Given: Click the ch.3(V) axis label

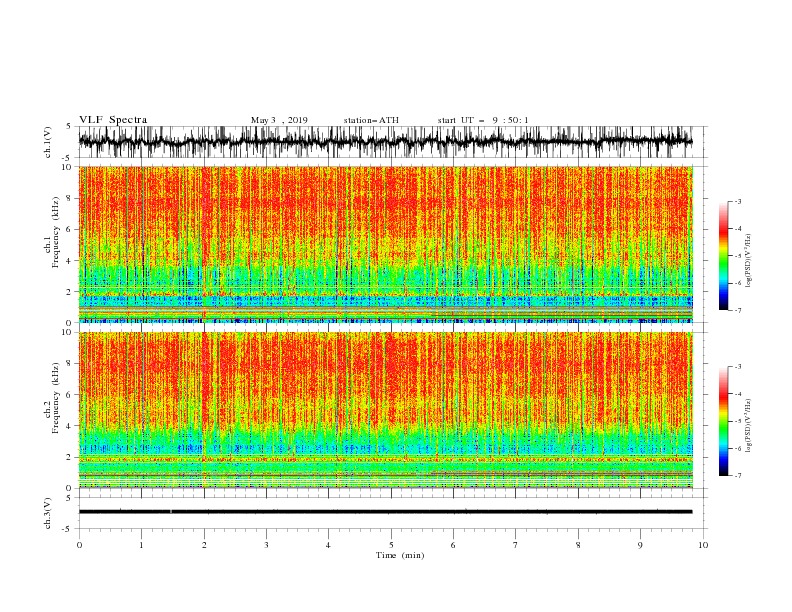Looking at the screenshot, I should click(48, 513).
